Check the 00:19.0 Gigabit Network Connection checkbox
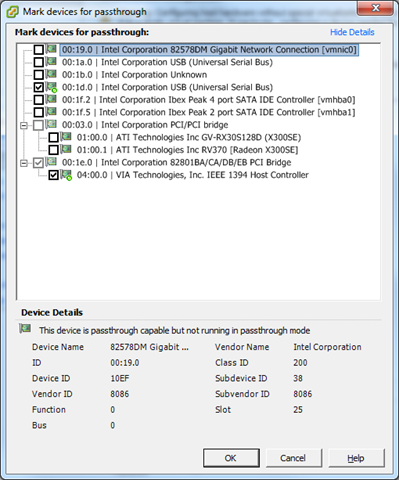The image size is (399, 480). click(x=39, y=50)
